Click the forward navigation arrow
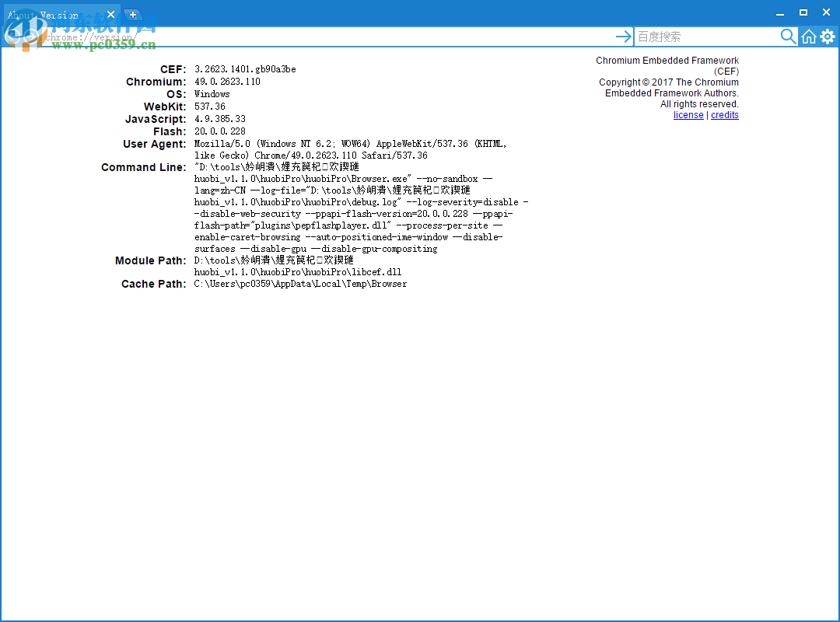840x622 pixels. coord(31,37)
